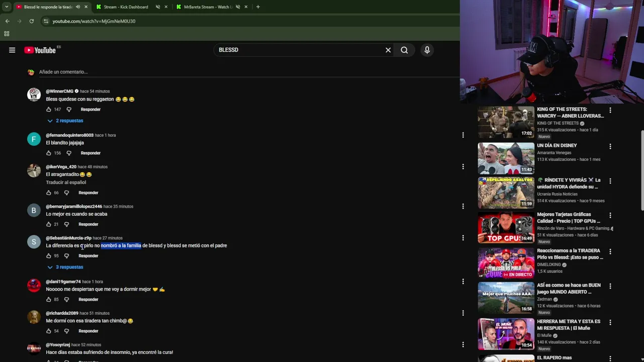Screen dimensions: 644x362
Task: Go back with browser back arrow
Action: [7, 21]
